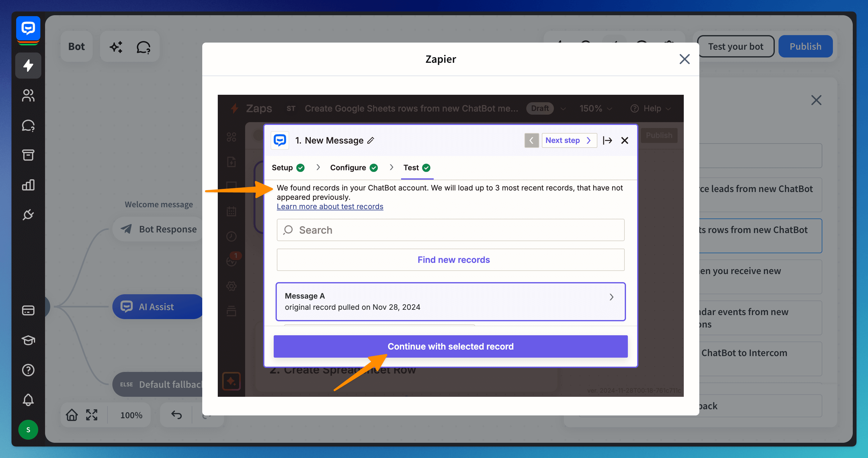Screen dimensions: 868x458
Task: Open the Help dropdown in Zaps header
Action: pos(651,108)
